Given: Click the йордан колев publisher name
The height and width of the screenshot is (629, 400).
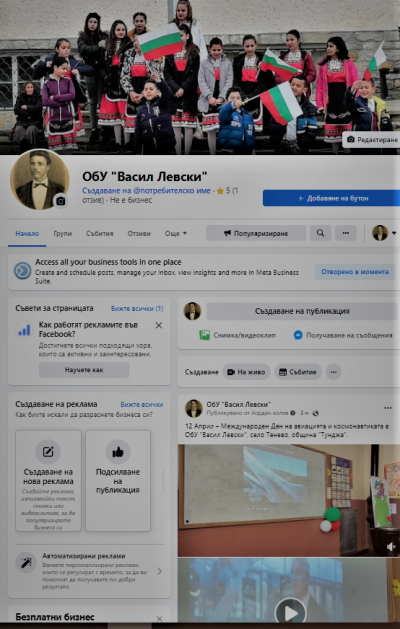Looking at the screenshot, I should pyautogui.click(x=272, y=413).
